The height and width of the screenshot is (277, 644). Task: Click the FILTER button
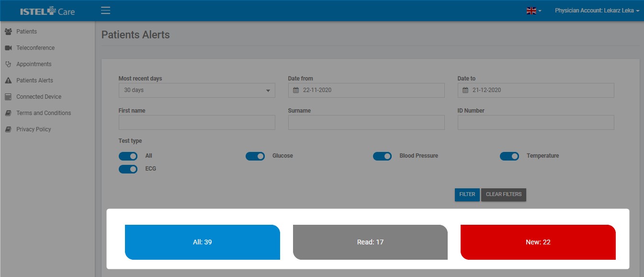(x=467, y=195)
